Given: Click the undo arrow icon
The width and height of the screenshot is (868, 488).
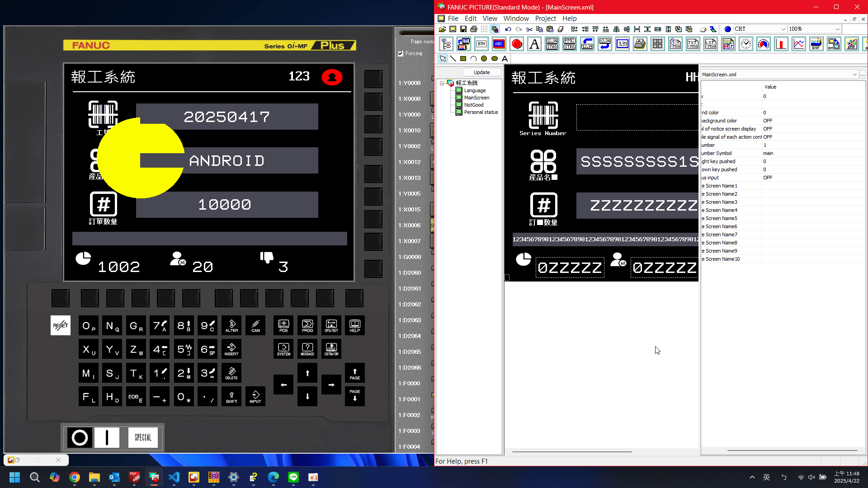Looking at the screenshot, I should point(508,29).
